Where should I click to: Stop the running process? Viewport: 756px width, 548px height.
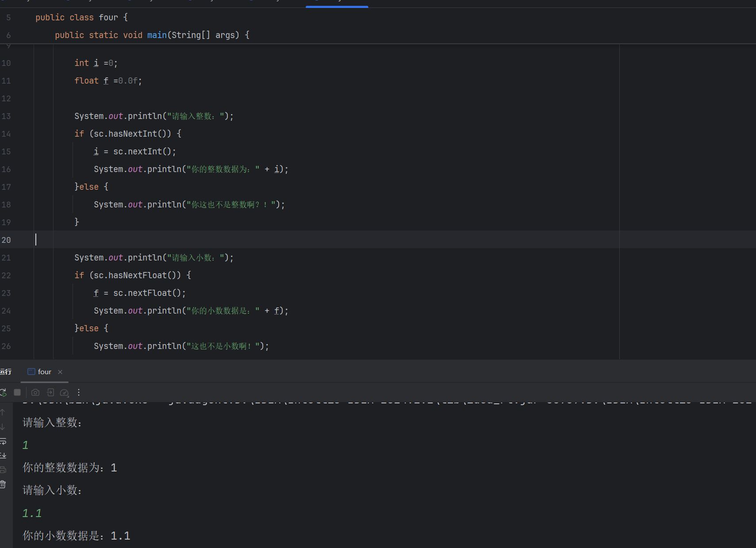pos(17,392)
